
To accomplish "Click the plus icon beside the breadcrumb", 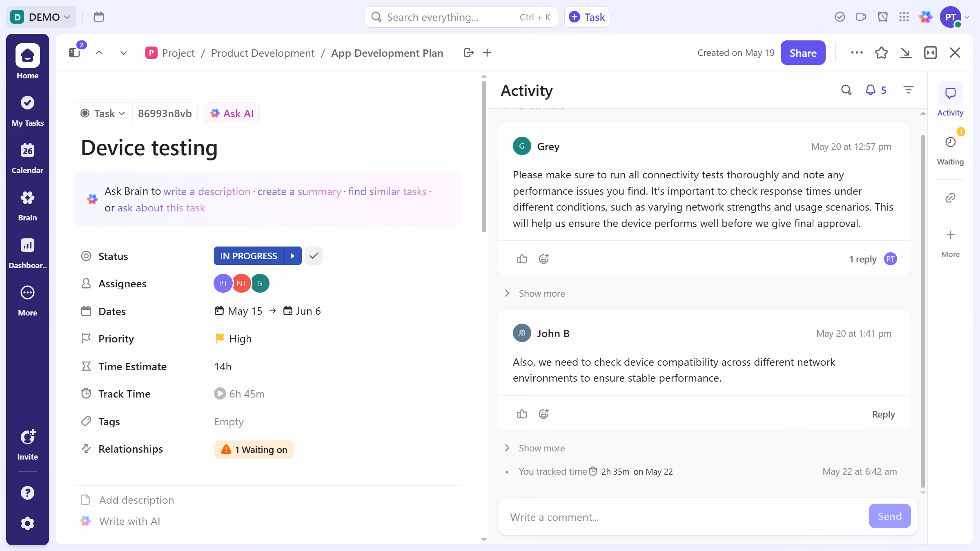I will tap(487, 53).
